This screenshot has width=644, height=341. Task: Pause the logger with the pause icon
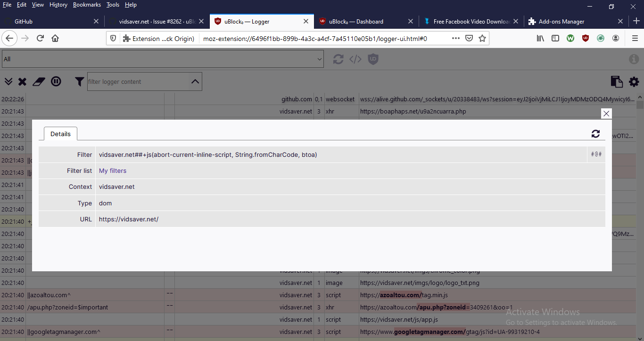click(x=56, y=81)
